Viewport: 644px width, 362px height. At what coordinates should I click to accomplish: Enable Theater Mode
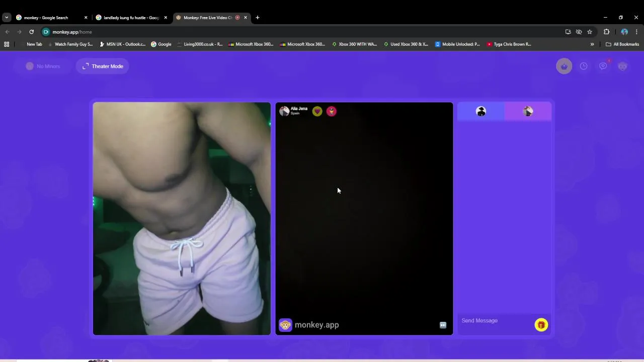(103, 66)
